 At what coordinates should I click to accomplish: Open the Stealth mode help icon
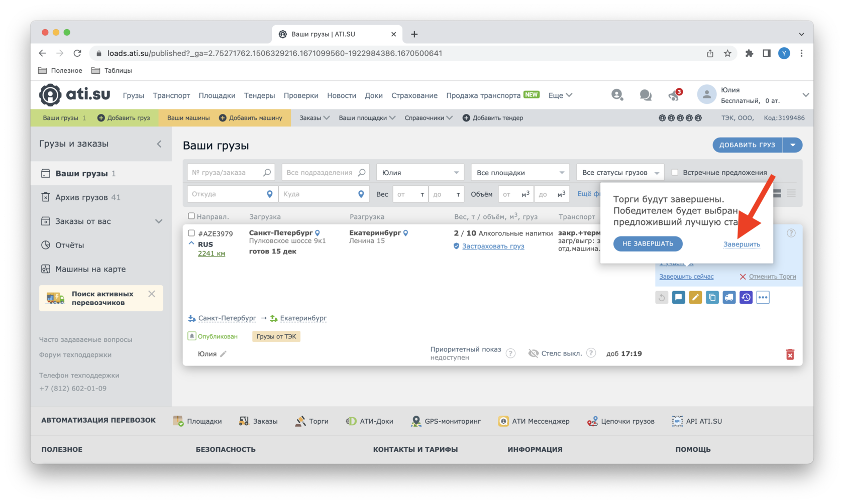591,353
